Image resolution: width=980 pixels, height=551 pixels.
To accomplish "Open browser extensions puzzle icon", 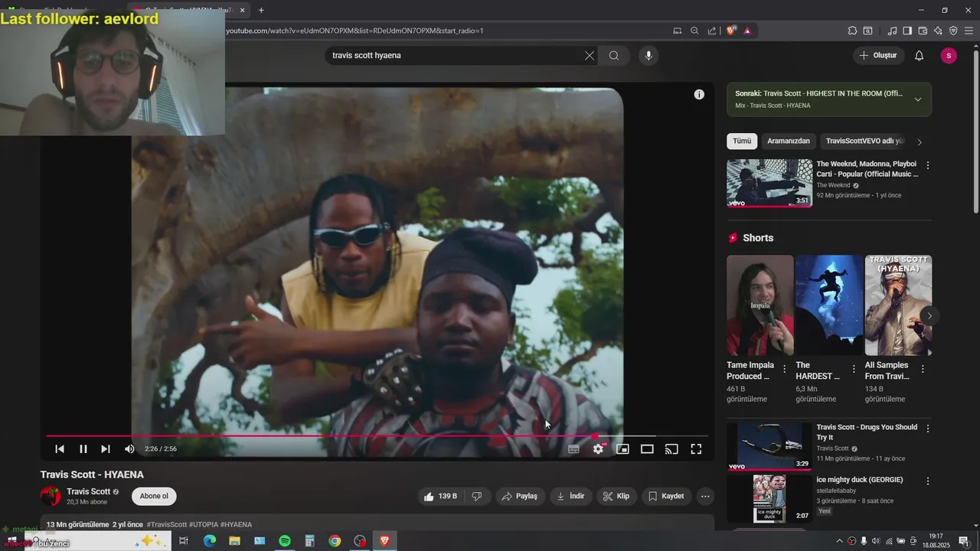I will click(x=852, y=31).
